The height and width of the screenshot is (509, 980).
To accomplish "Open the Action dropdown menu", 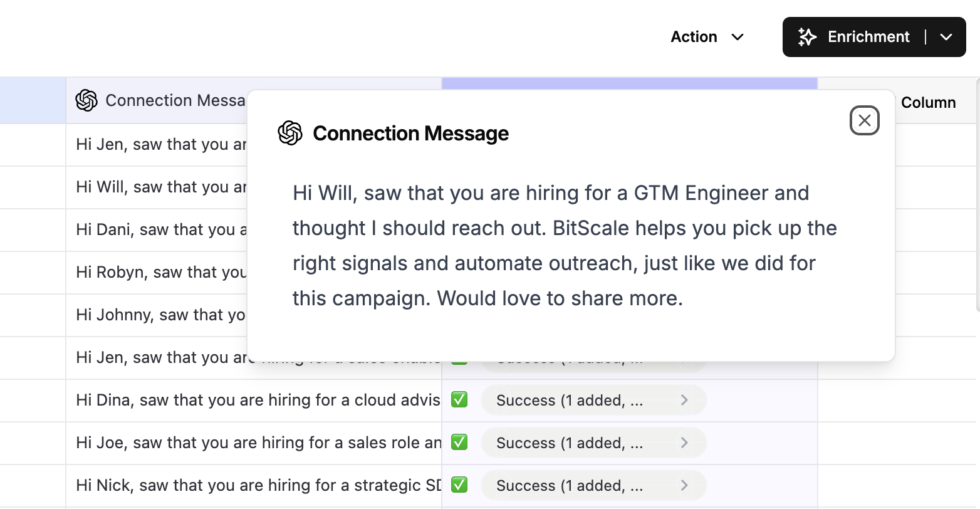I will tap(707, 37).
